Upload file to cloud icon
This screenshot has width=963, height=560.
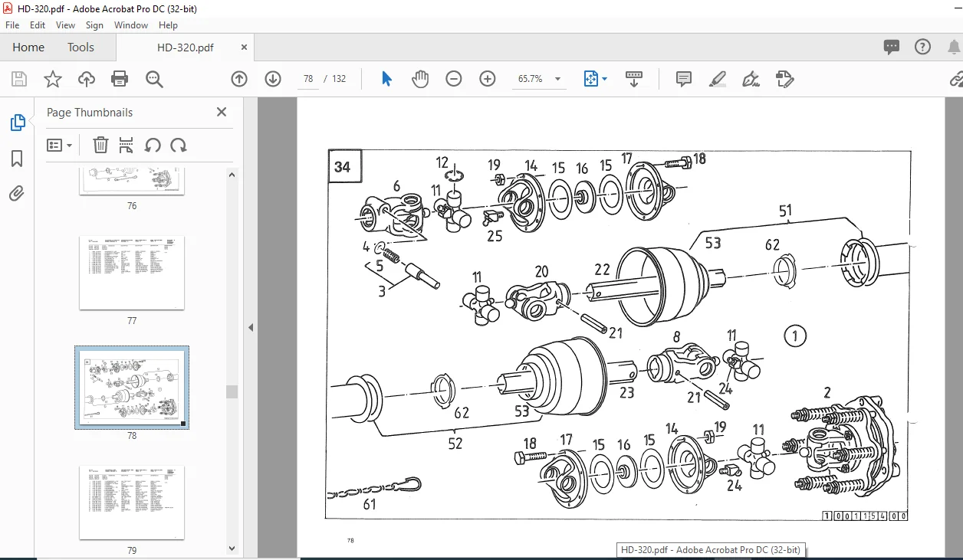[x=87, y=79]
